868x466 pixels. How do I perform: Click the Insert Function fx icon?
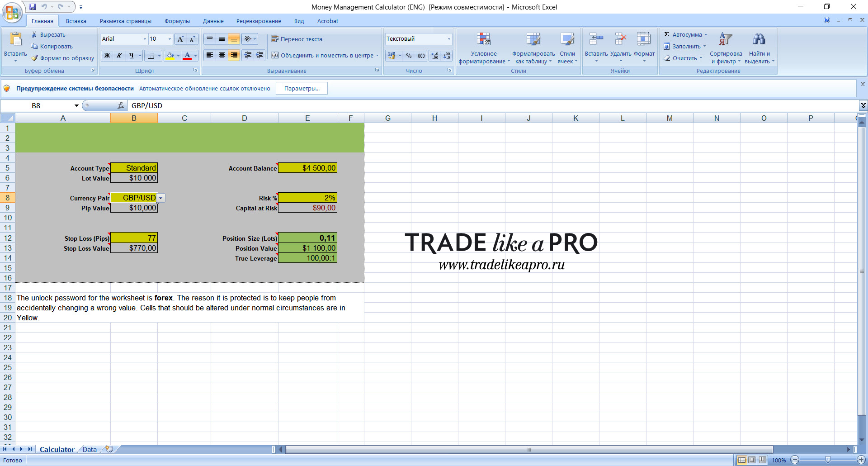coord(121,105)
